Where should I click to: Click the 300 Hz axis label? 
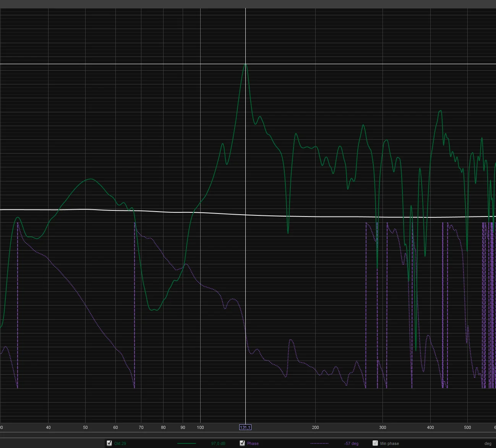pos(383,427)
